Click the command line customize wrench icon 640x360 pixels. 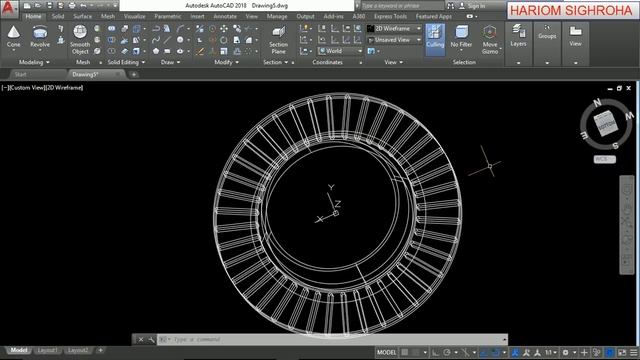click(x=151, y=340)
